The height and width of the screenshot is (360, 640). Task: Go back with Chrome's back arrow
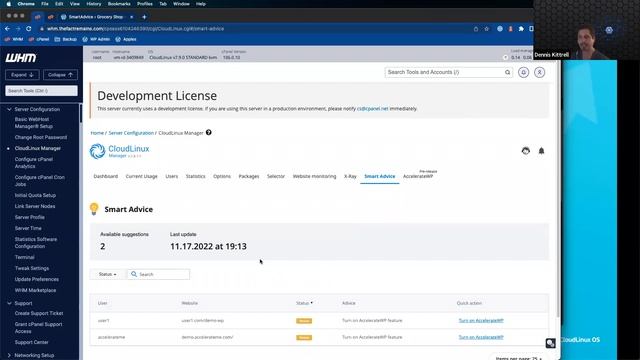click(x=7, y=29)
